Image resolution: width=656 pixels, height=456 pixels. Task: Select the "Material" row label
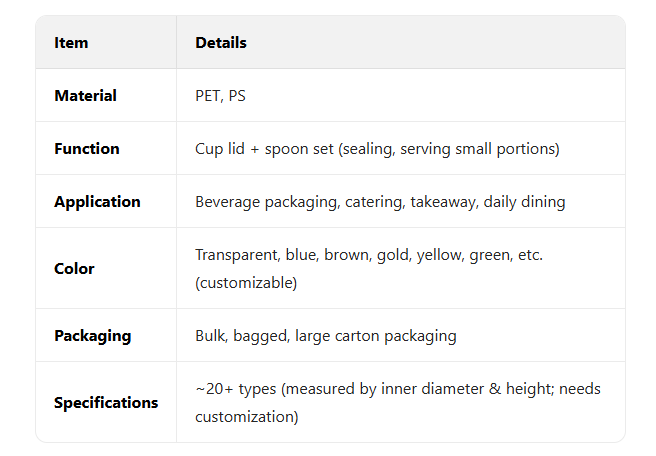pyautogui.click(x=85, y=96)
